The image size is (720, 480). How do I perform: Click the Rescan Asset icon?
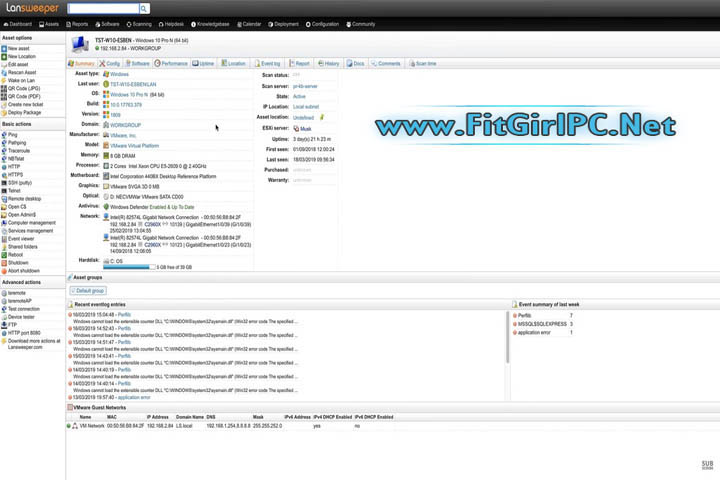point(4,72)
